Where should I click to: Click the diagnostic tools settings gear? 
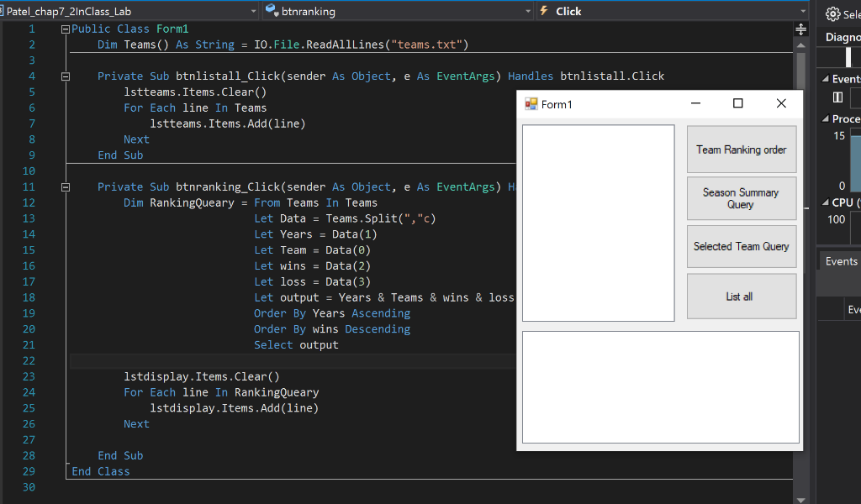pyautogui.click(x=832, y=13)
